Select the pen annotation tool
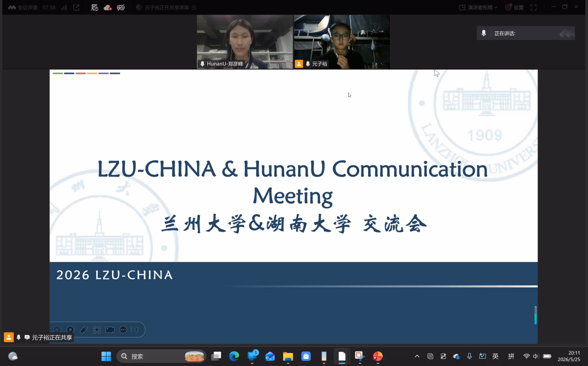 [84, 330]
